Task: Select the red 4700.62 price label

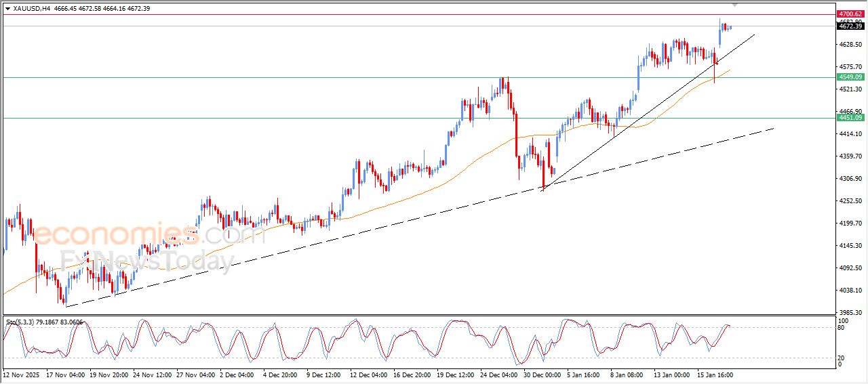Action: pyautogui.click(x=850, y=14)
